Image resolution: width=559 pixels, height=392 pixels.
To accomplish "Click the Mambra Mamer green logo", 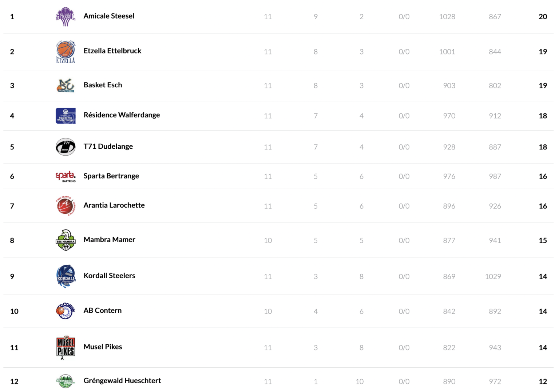I will tap(66, 240).
